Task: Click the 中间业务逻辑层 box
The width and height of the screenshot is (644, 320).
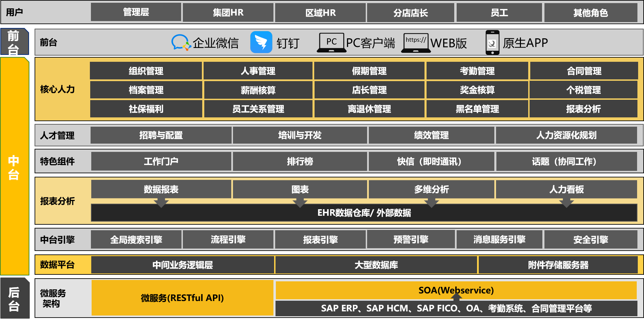Action: point(183,265)
